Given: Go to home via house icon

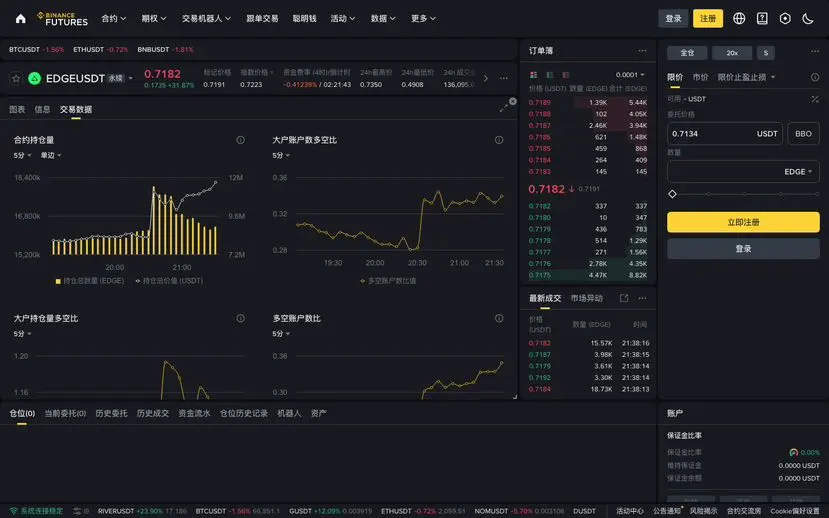Looking at the screenshot, I should 21,18.
